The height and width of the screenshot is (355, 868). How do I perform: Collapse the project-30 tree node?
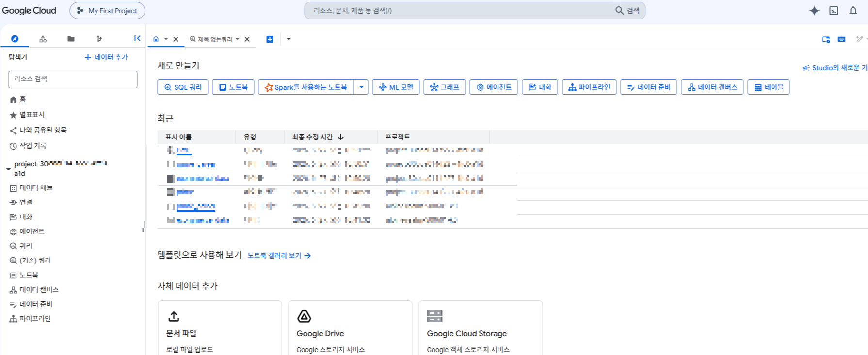[8, 169]
